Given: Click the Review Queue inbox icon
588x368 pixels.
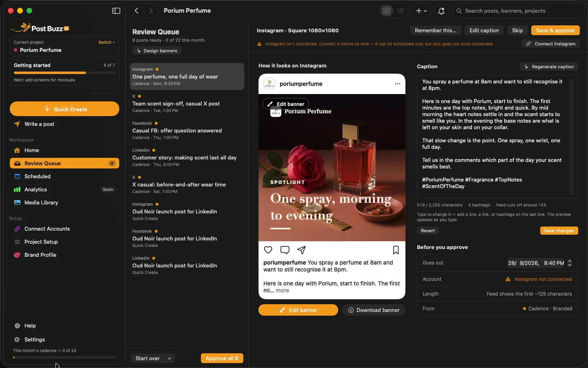Looking at the screenshot, I should point(17,164).
